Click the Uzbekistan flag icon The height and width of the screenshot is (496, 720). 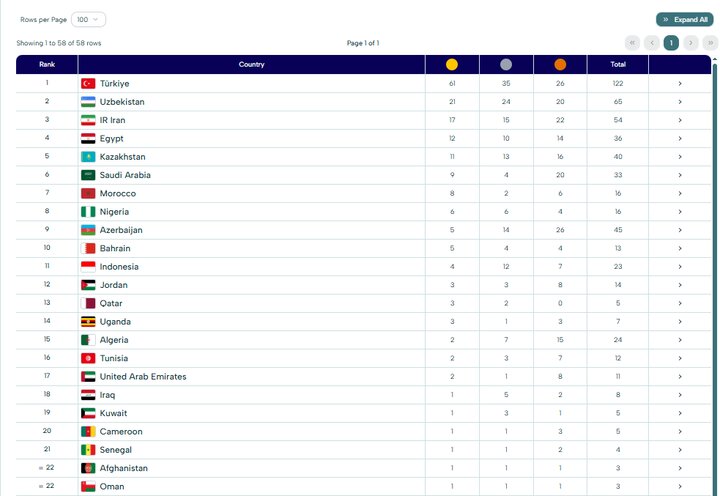pyautogui.click(x=88, y=102)
